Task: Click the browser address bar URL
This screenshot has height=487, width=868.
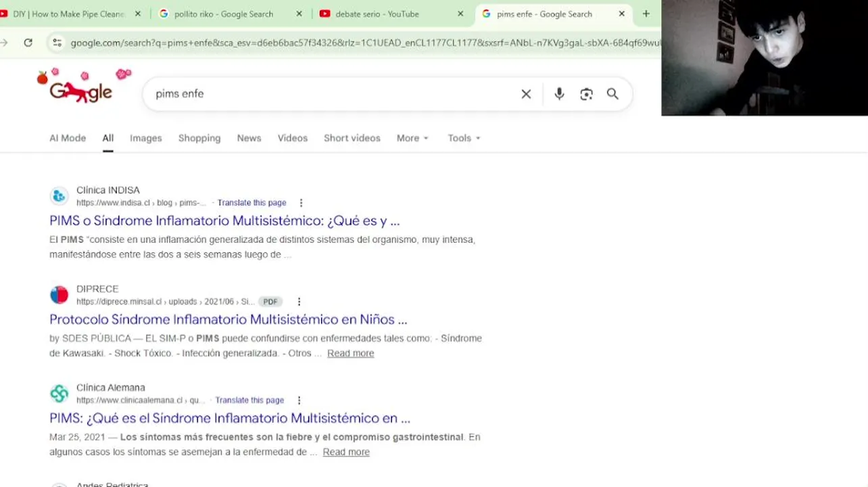Action: (365, 43)
